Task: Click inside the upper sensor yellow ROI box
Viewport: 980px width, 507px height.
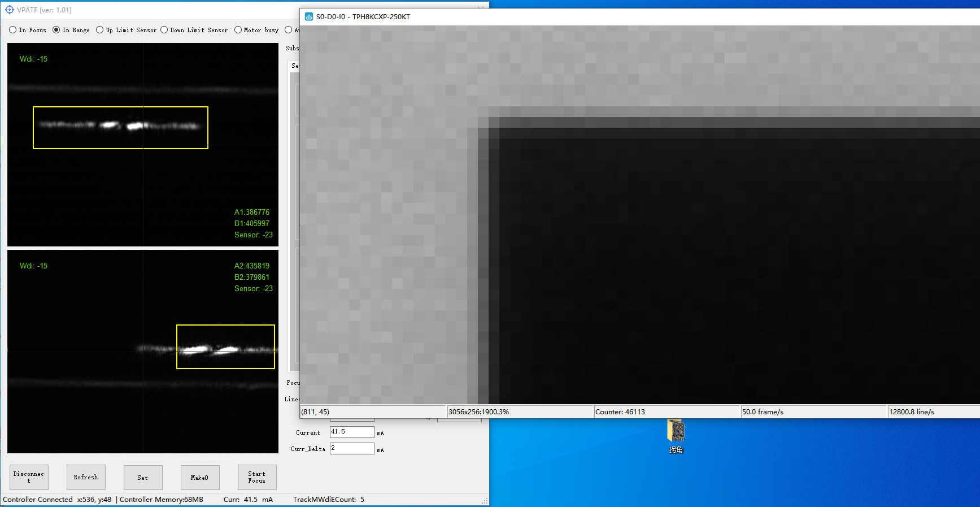Action: (120, 128)
